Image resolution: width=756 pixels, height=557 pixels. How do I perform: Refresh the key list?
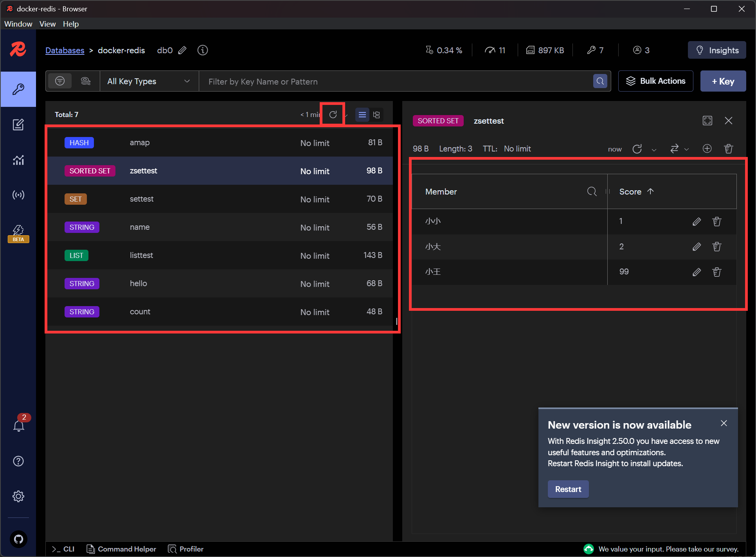tap(333, 114)
